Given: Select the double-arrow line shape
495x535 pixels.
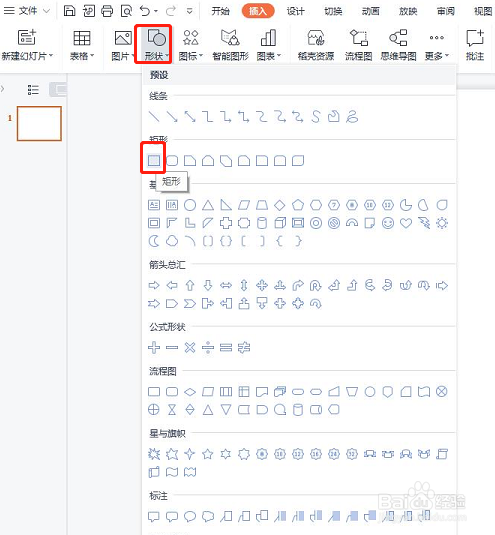Looking at the screenshot, I should (x=190, y=116).
